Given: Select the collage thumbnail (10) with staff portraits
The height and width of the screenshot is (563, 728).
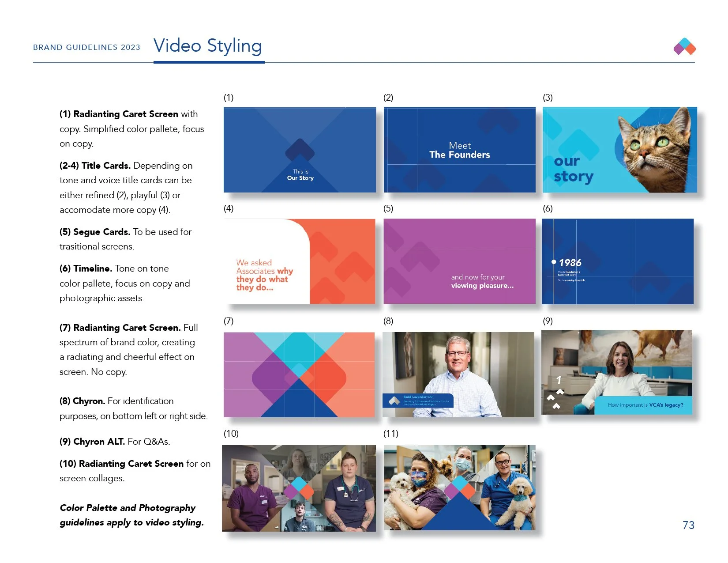Looking at the screenshot, I should [x=299, y=488].
